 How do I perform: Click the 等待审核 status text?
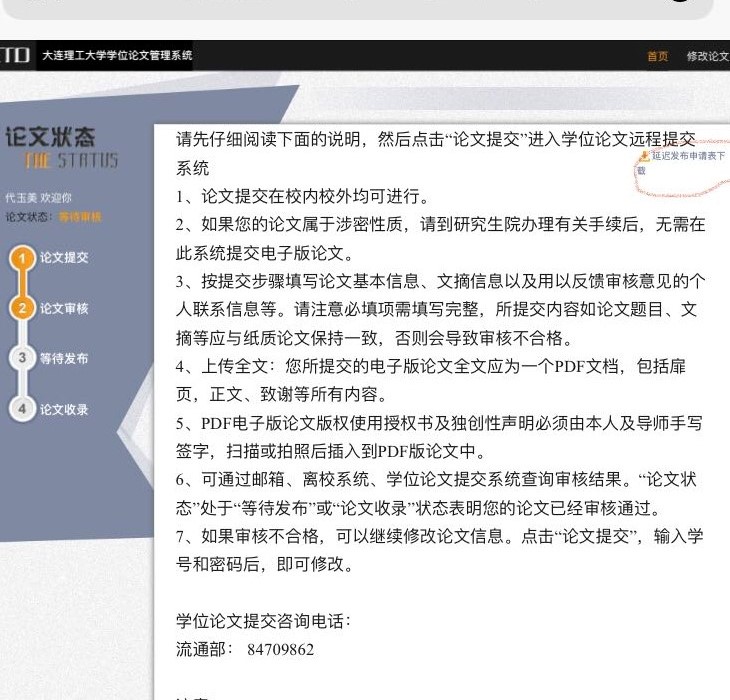[x=80, y=216]
